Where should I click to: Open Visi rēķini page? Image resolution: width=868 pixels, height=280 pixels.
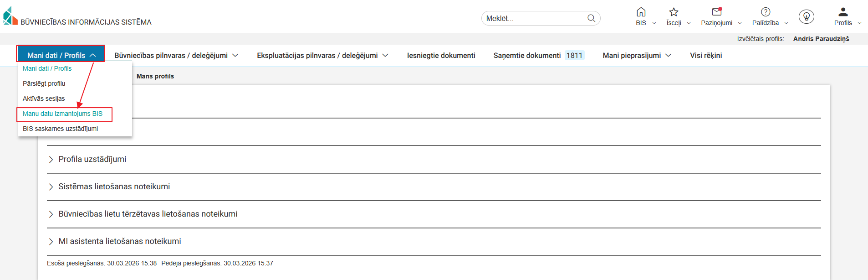point(705,55)
